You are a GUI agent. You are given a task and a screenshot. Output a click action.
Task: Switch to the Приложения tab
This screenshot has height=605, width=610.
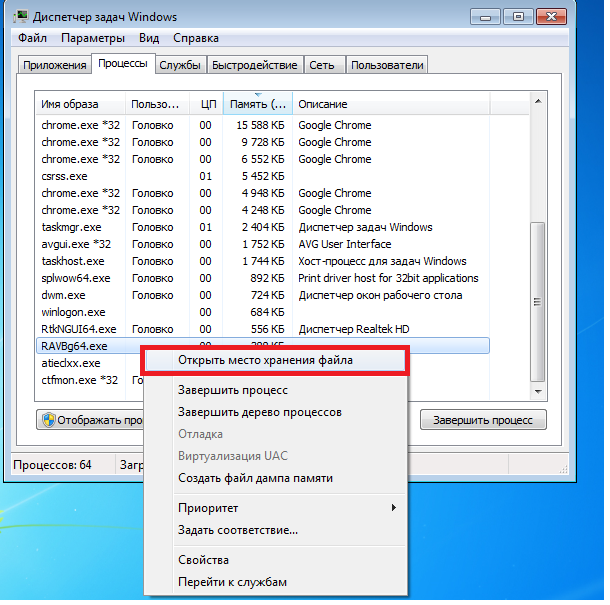(x=54, y=65)
